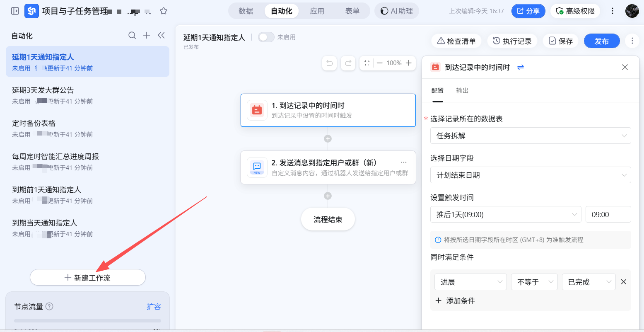644x332 pixels.
Task: Select the 配置 tab in panel
Action: [437, 91]
